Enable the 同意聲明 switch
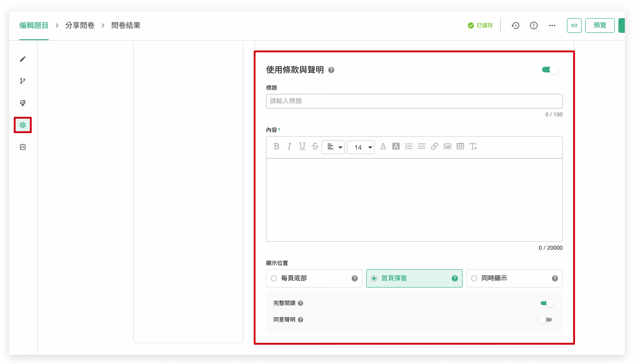This screenshot has height=364, width=634. pyautogui.click(x=546, y=320)
